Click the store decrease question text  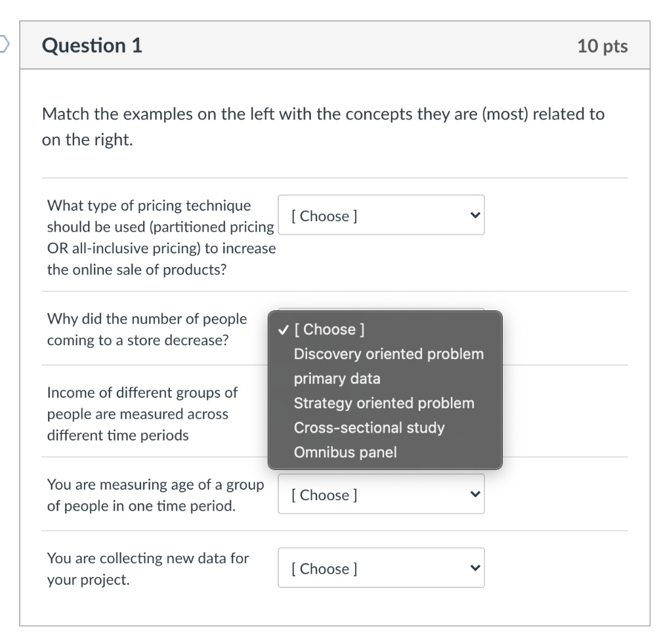pyautogui.click(x=147, y=329)
